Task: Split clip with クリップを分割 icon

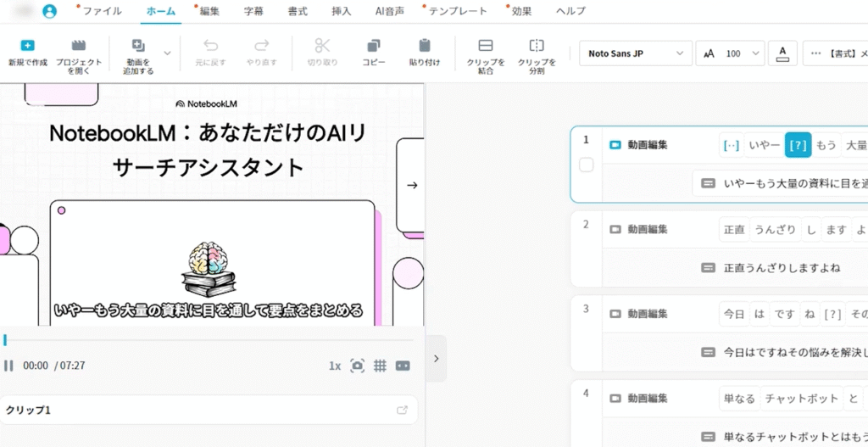Action: point(537,46)
